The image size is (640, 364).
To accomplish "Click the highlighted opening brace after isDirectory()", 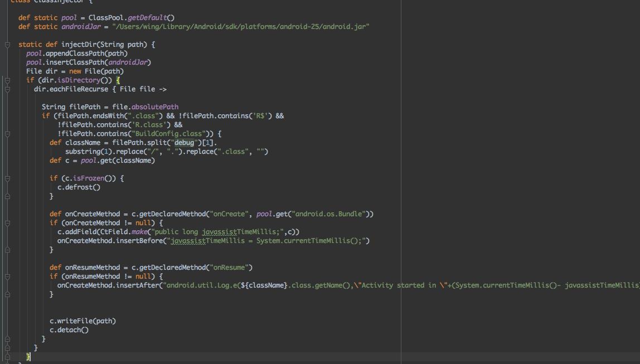I will (118, 80).
